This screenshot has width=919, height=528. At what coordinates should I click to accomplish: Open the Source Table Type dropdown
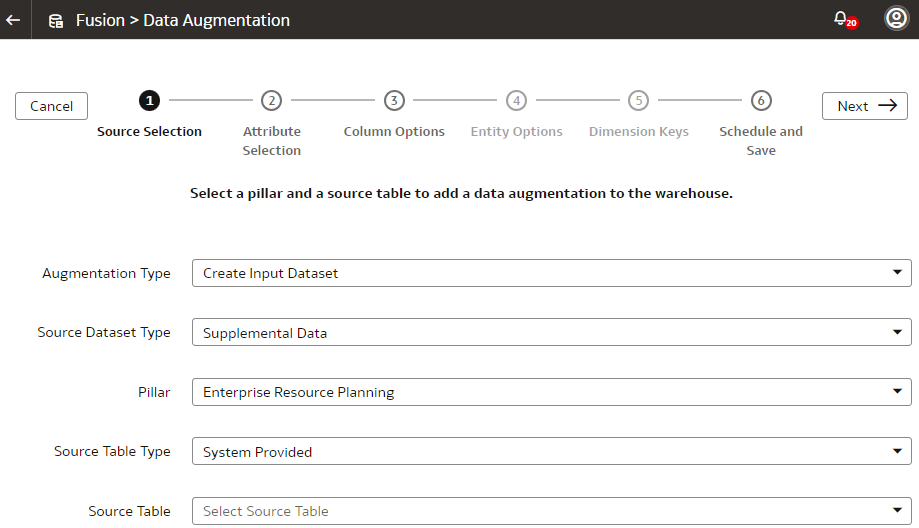[x=551, y=452]
